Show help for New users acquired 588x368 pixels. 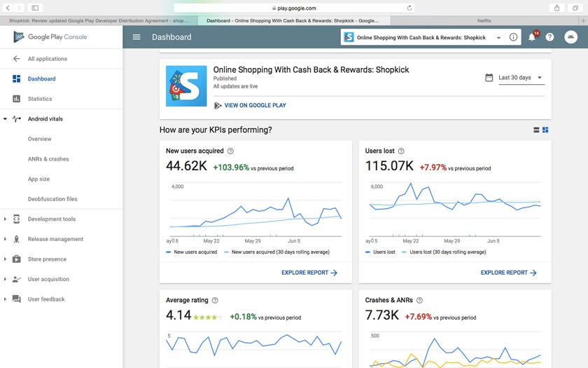click(230, 151)
